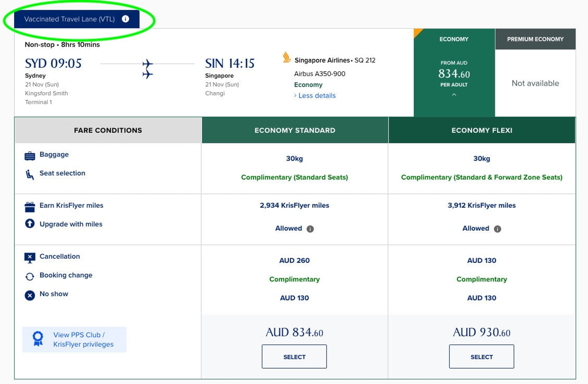The height and width of the screenshot is (384, 588).
Task: Open the Premium Economy tab
Action: point(535,39)
